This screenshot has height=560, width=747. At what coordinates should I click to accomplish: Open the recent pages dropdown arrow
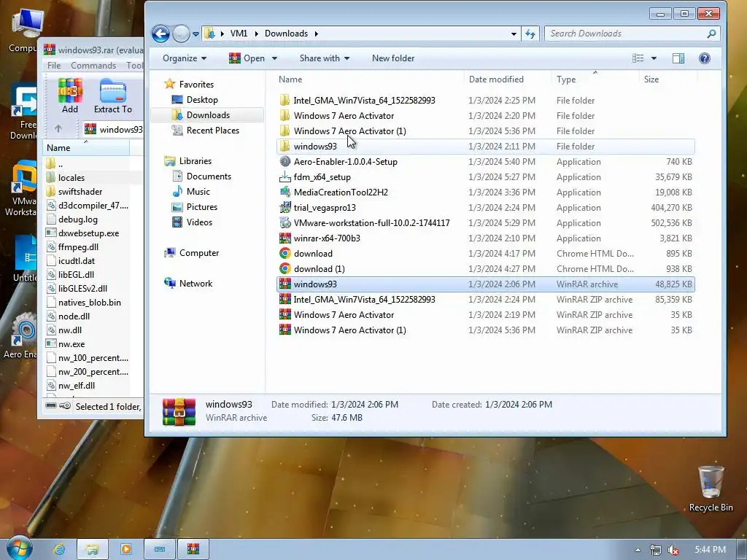[x=196, y=34]
